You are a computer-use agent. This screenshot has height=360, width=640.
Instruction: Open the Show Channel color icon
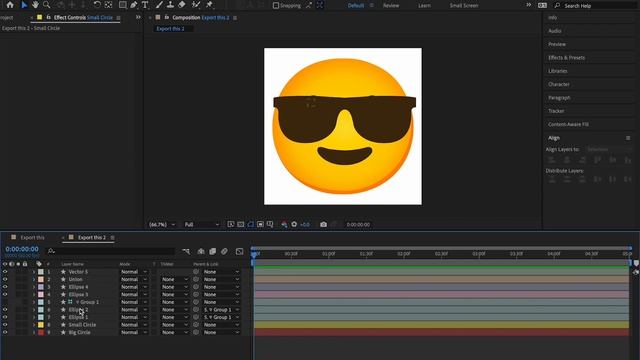click(x=284, y=224)
